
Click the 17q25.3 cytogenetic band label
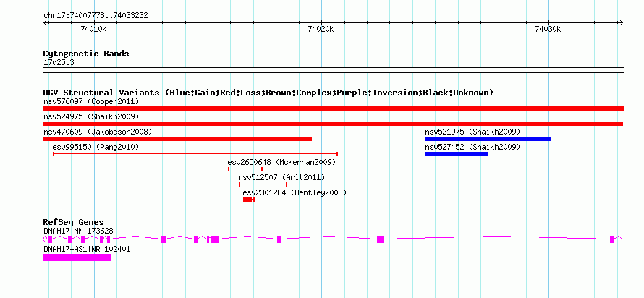coord(59,63)
